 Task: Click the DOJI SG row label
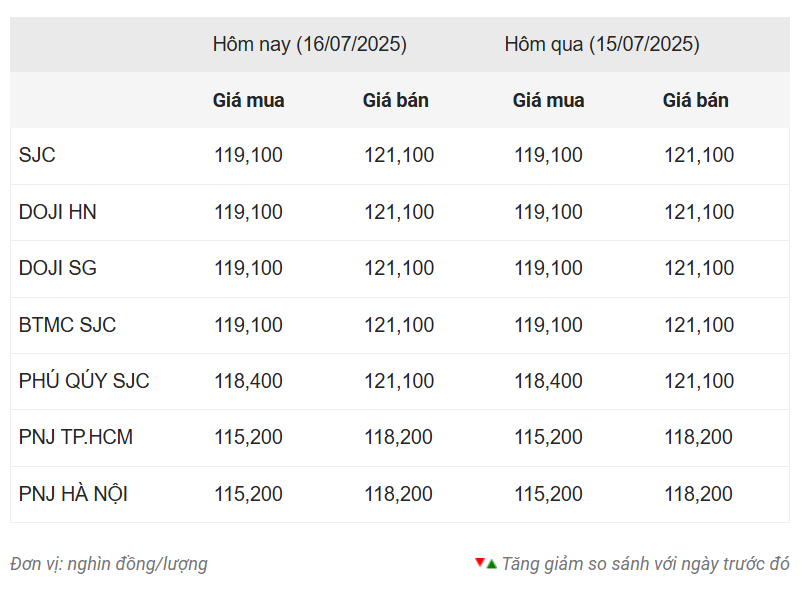(57, 268)
